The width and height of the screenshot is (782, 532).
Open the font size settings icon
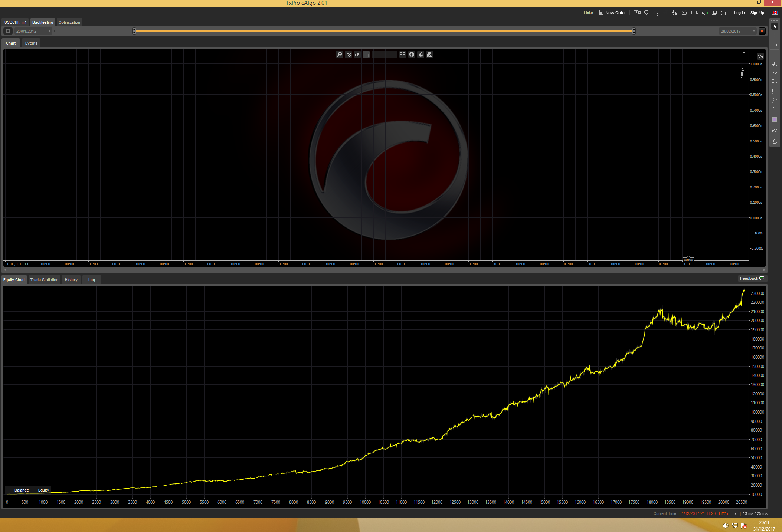pos(665,13)
